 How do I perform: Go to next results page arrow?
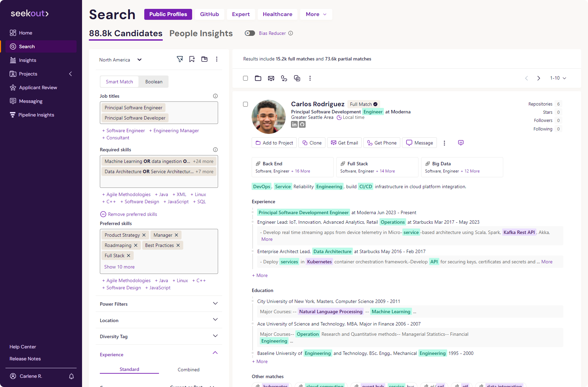click(539, 78)
